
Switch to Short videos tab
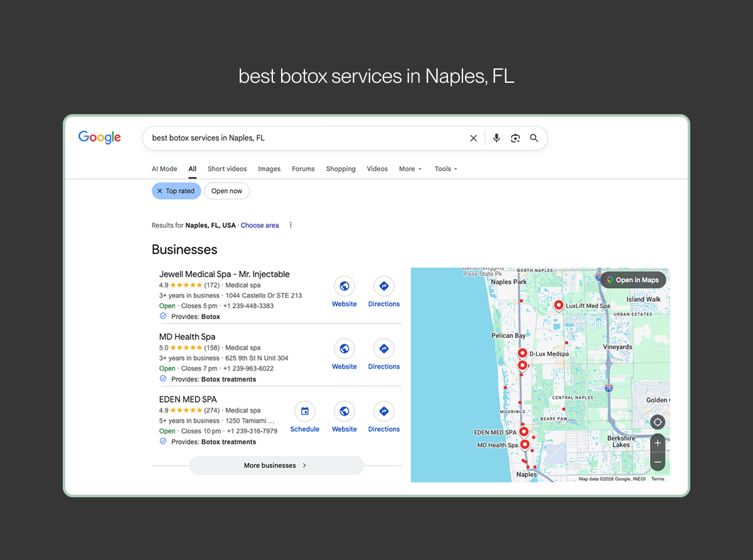227,169
